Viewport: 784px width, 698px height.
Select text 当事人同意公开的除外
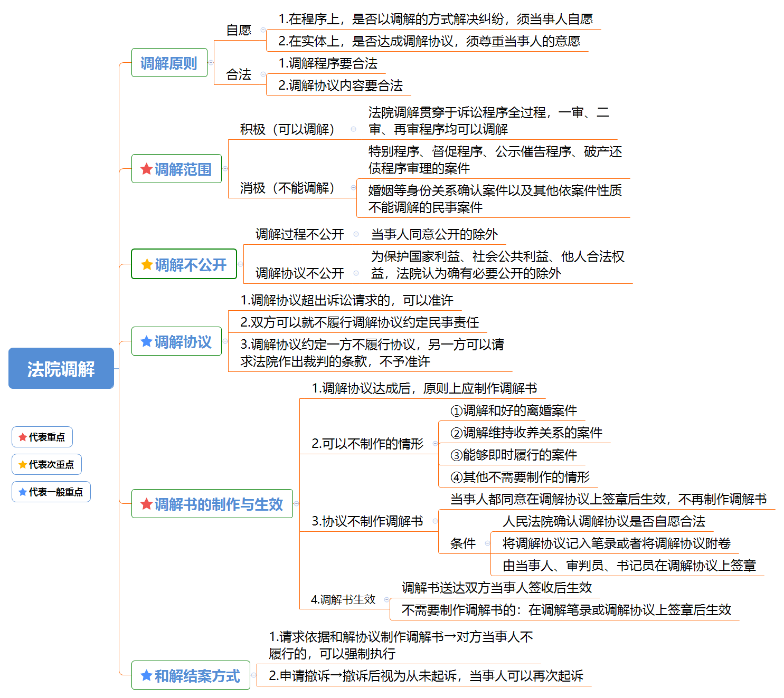tap(434, 234)
